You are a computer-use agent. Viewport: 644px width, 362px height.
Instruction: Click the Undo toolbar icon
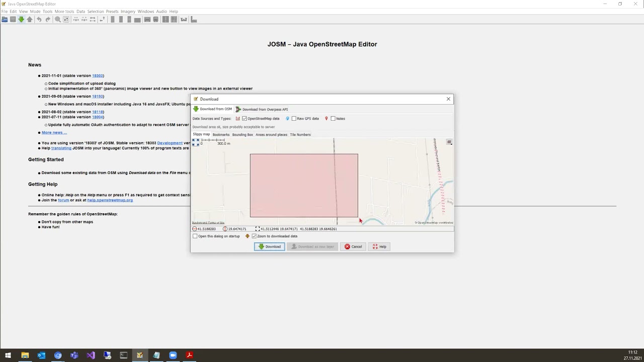tap(39, 19)
